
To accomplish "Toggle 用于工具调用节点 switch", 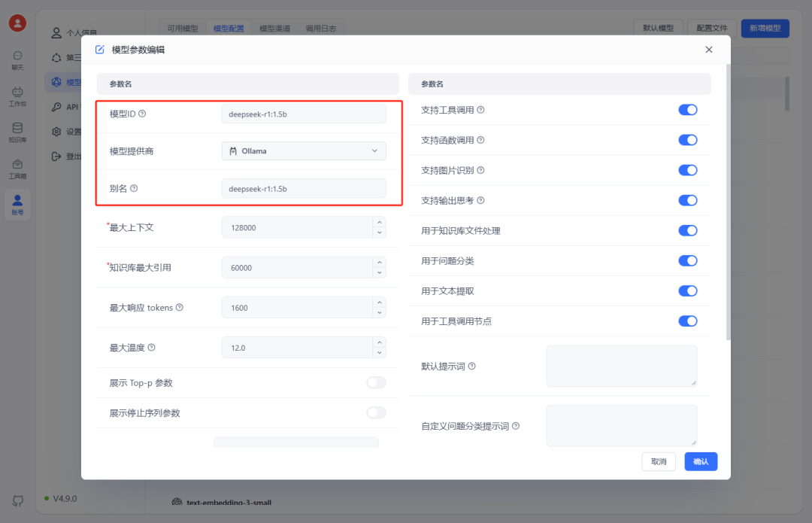I will point(688,321).
